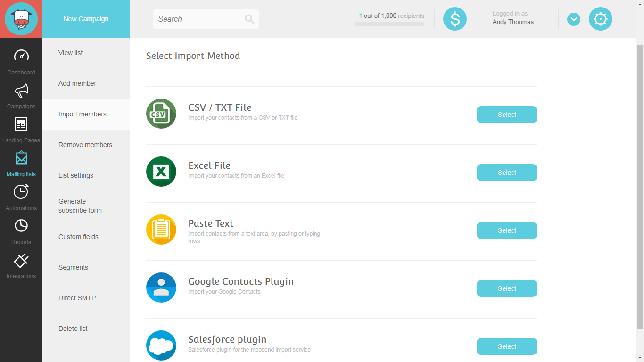Select CSV / TXT File import method
The image size is (644, 362).
[x=507, y=115]
